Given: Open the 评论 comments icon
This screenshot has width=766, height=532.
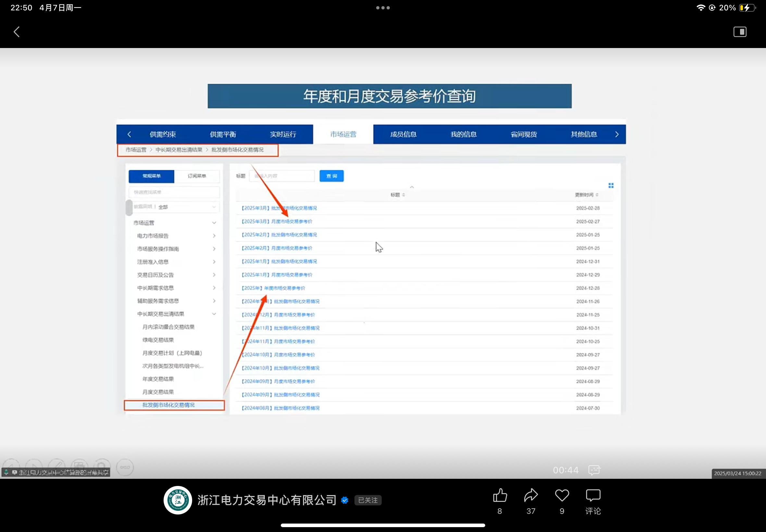Looking at the screenshot, I should tap(593, 495).
